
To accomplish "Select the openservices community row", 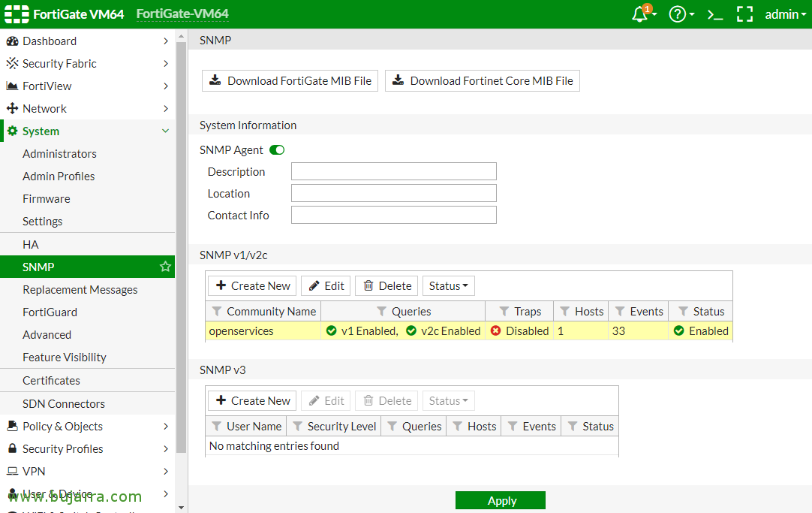I will (x=468, y=331).
